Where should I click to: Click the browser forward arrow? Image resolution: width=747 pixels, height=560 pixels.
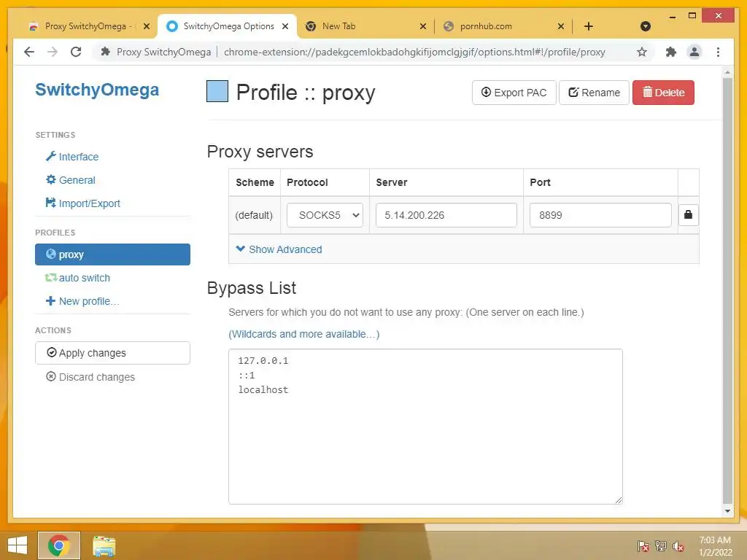(53, 52)
